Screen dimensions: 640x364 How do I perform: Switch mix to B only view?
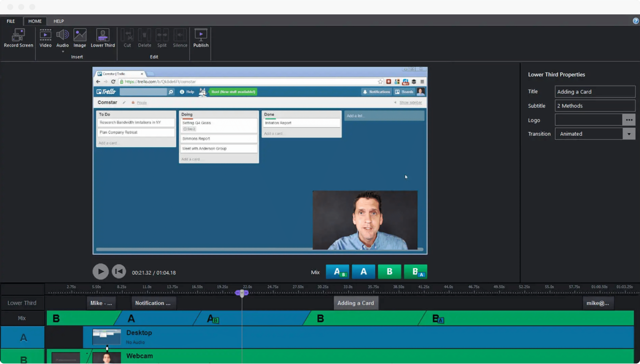click(389, 272)
